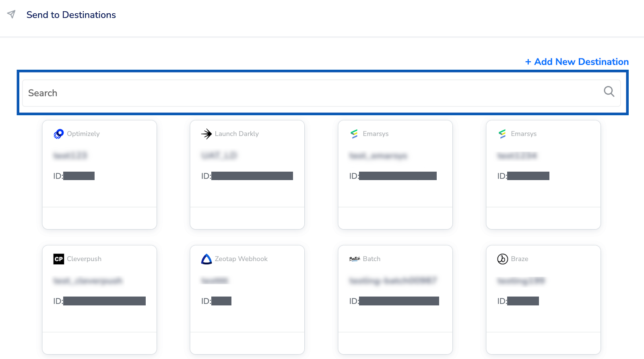Open the Add New Destination link
Screen dimensions: 644x359
point(577,62)
